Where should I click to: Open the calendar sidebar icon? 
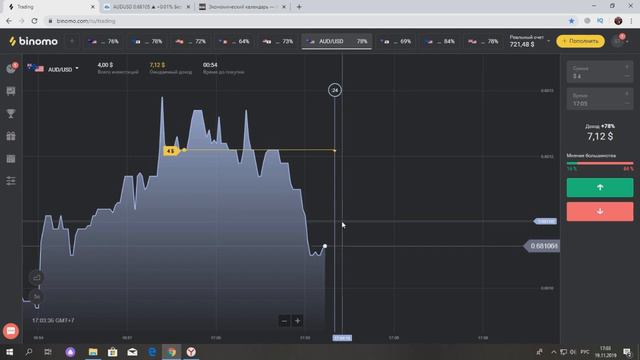coord(11,158)
